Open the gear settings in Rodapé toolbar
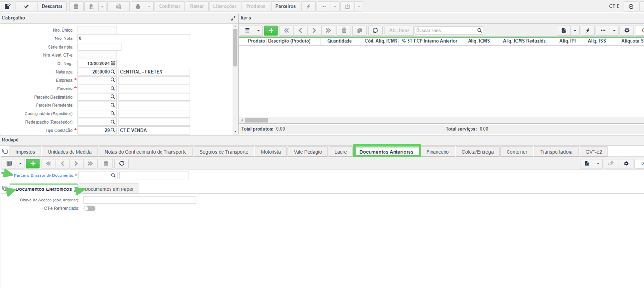 pos(626,163)
